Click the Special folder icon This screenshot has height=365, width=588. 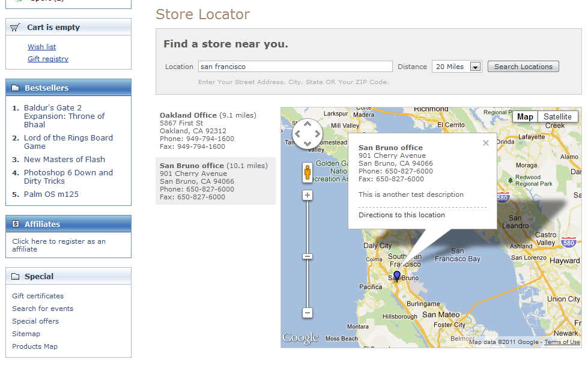[x=16, y=277]
